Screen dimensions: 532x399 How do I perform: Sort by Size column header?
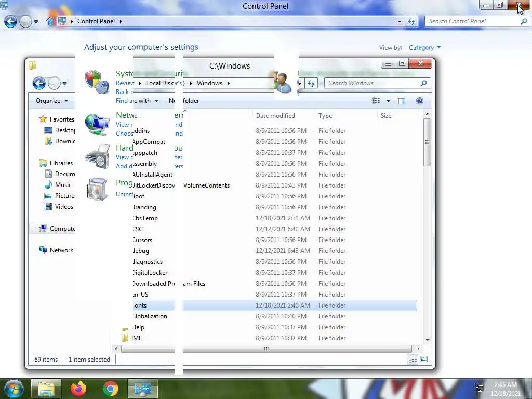click(386, 116)
